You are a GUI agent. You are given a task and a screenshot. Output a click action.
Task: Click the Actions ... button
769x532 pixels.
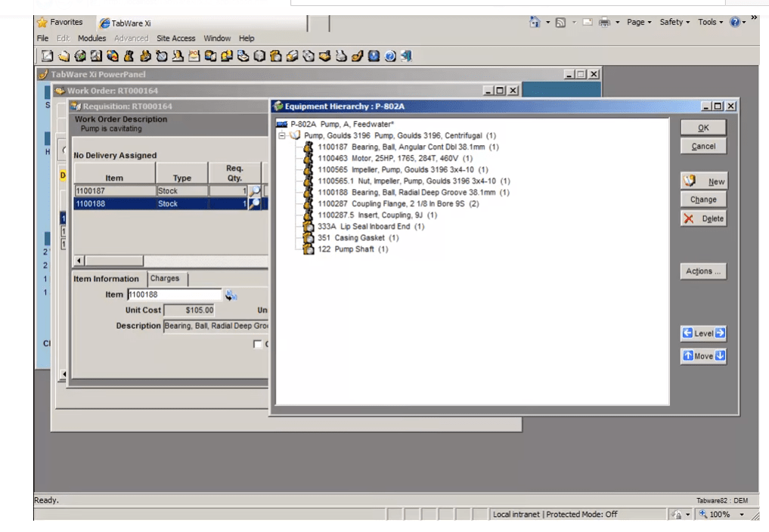703,271
